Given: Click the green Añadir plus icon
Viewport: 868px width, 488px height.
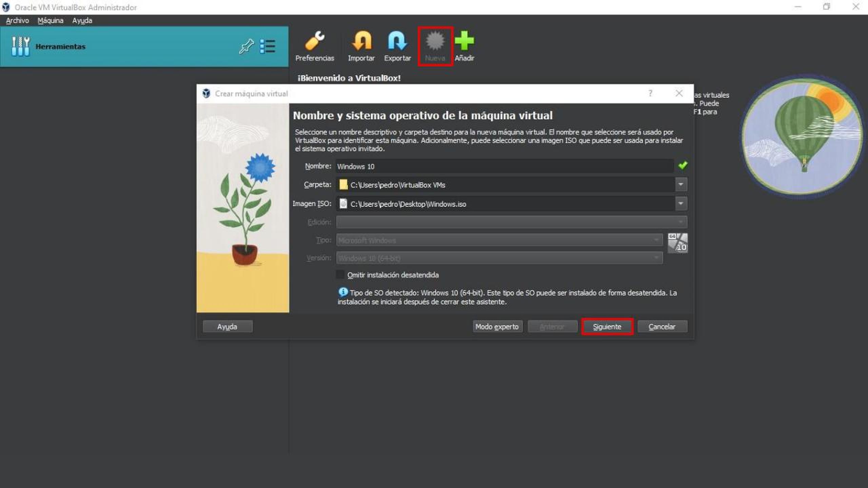Looking at the screenshot, I should click(464, 41).
